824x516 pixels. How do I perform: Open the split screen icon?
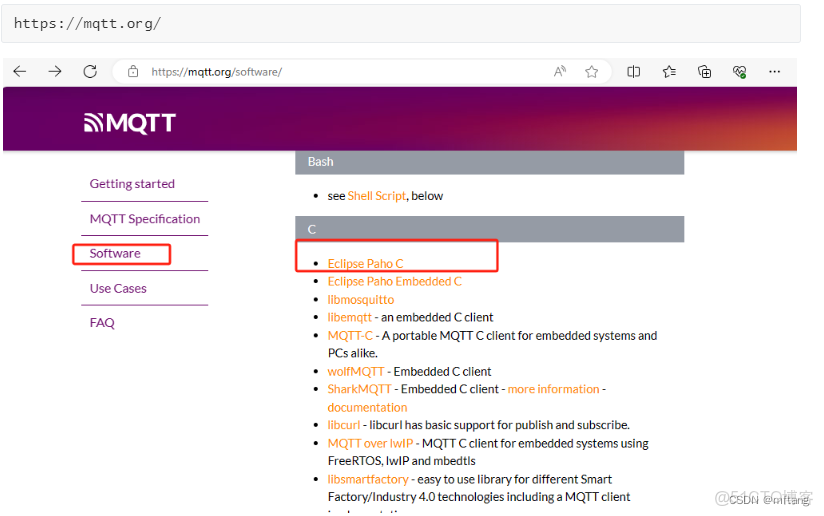634,71
